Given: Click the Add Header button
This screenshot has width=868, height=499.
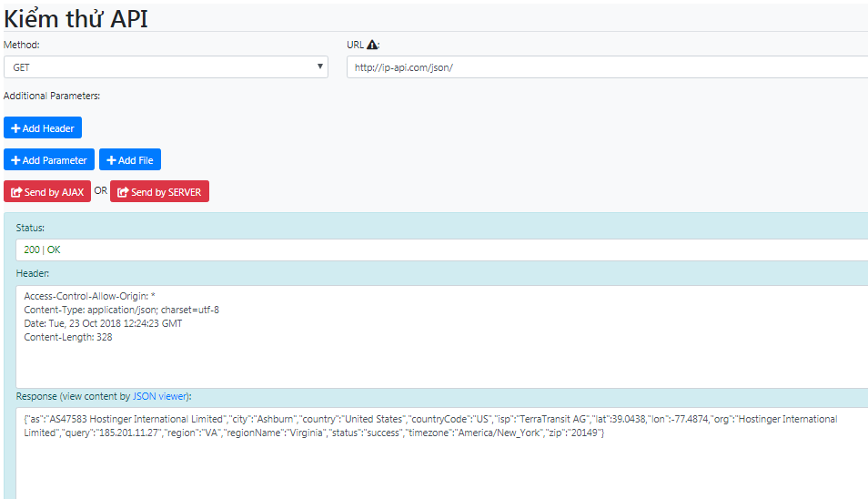Looking at the screenshot, I should click(43, 127).
